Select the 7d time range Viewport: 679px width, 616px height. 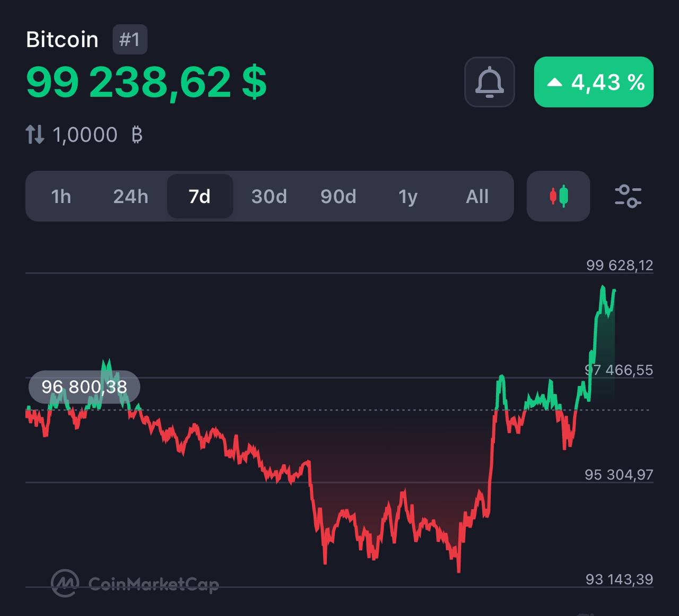[x=200, y=196]
